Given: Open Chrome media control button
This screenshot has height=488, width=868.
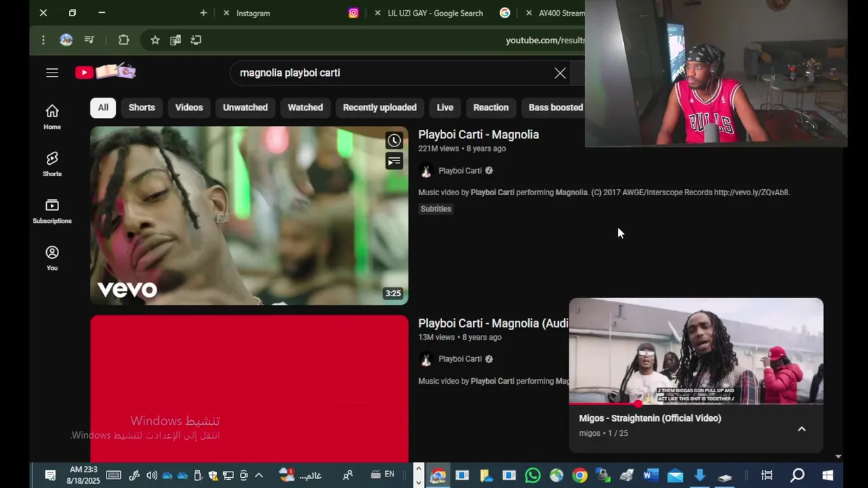Looking at the screenshot, I should click(90, 40).
